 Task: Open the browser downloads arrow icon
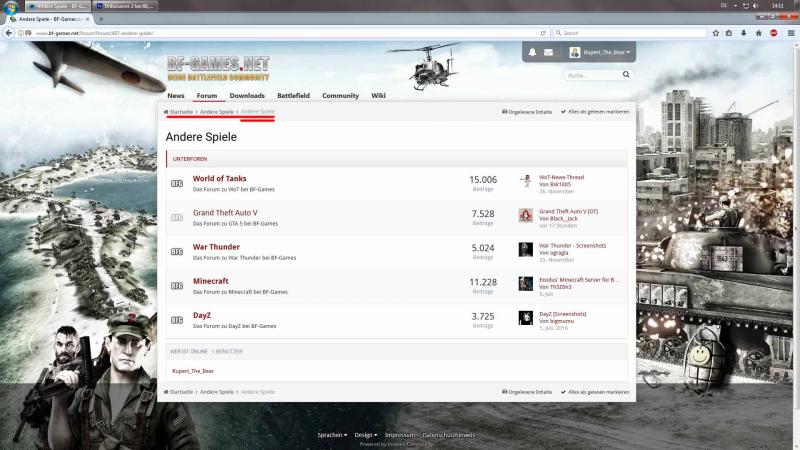[x=743, y=33]
